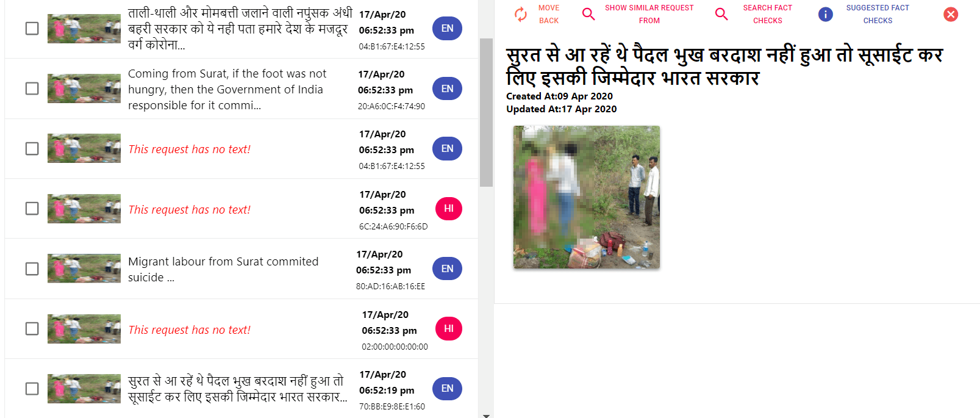Screen dimensions: 980x418
Task: Click the identifier 02:00:00:00:00:00
Action: point(395,347)
